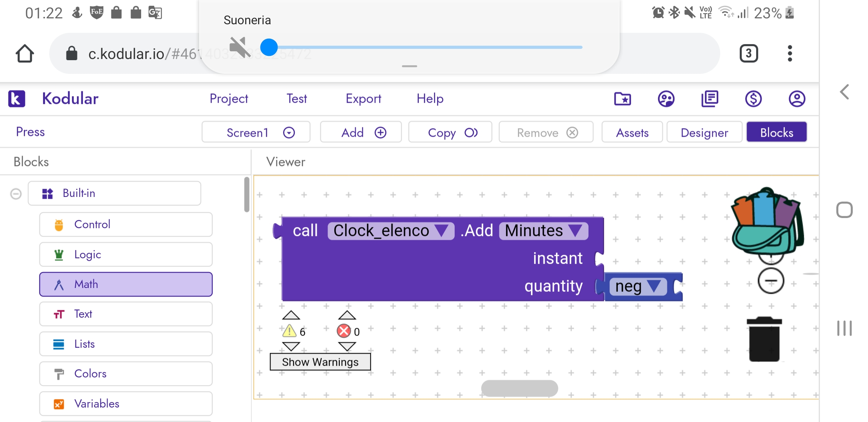This screenshot has height=422, width=868.
Task: Tap the Kodular logo icon
Action: coord(17,99)
